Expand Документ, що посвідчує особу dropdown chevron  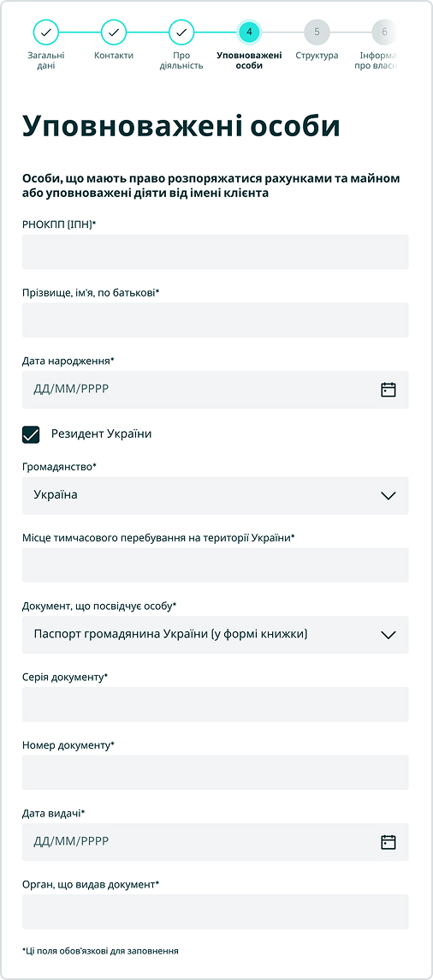[x=389, y=635]
